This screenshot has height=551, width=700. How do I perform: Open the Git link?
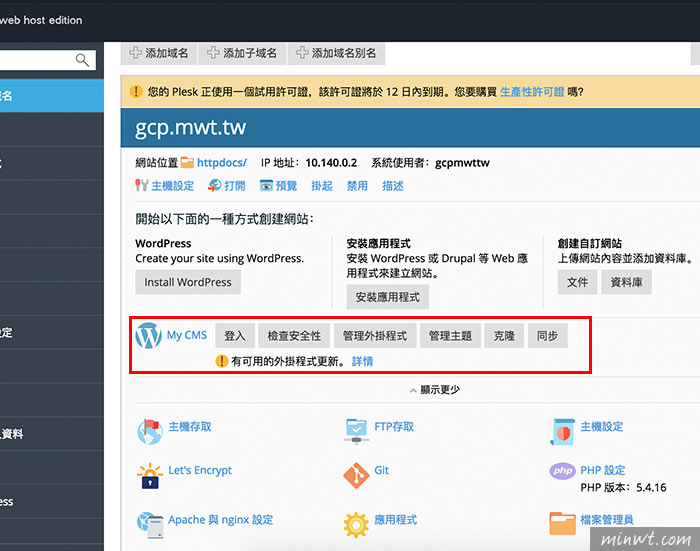382,470
